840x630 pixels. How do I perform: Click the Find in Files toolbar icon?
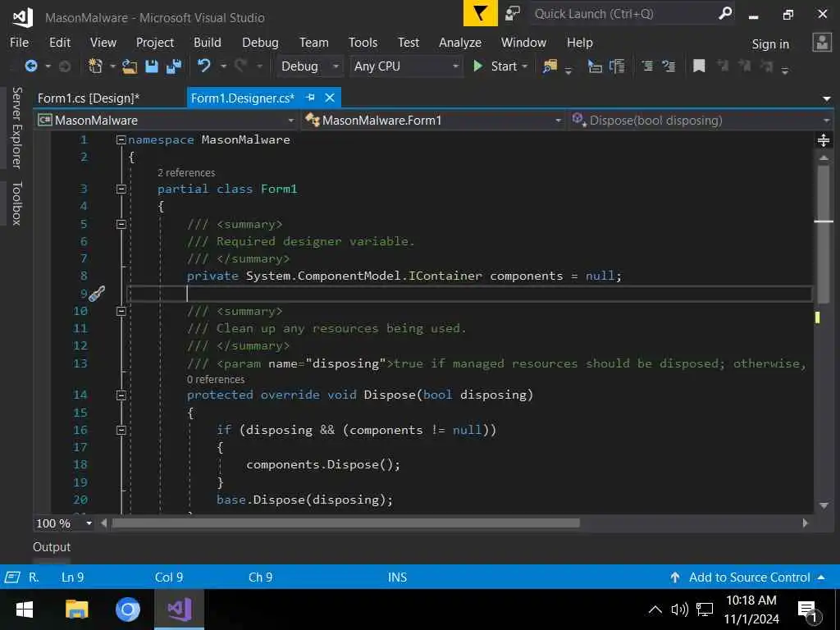(x=550, y=66)
